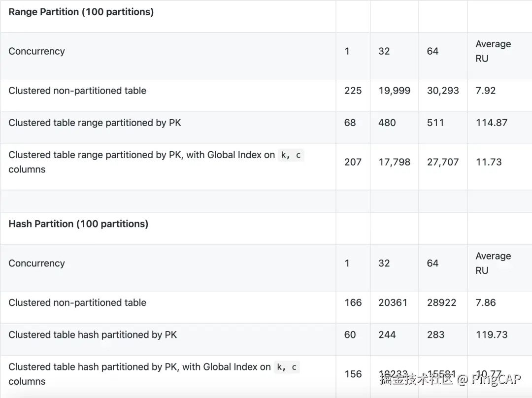Screen dimensions: 532x398
Task: Click the cell showing 244
Action: (x=387, y=335)
